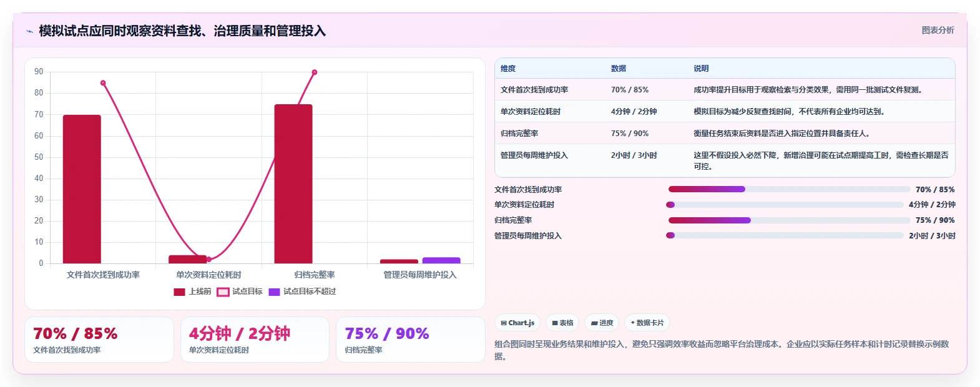Click the note starting 成功率提升目标用于观察检索
Screen dimensions: 980x387
pyautogui.click(x=808, y=90)
